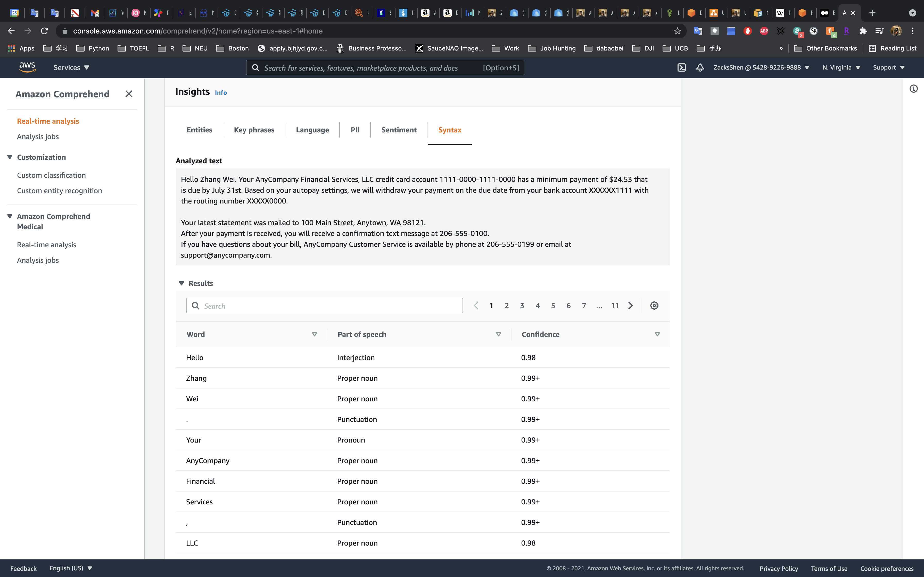924x577 pixels.
Task: Bookmark page with star icon
Action: click(x=677, y=31)
